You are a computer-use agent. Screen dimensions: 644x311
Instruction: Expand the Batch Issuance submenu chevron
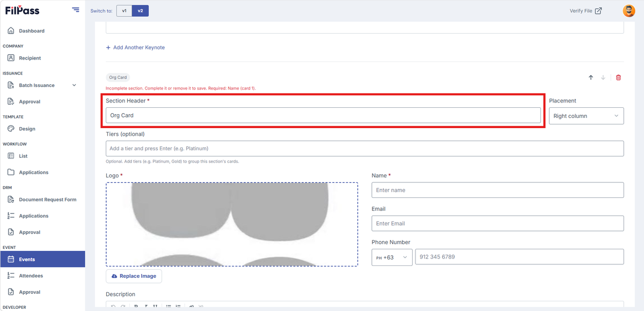pyautogui.click(x=74, y=85)
